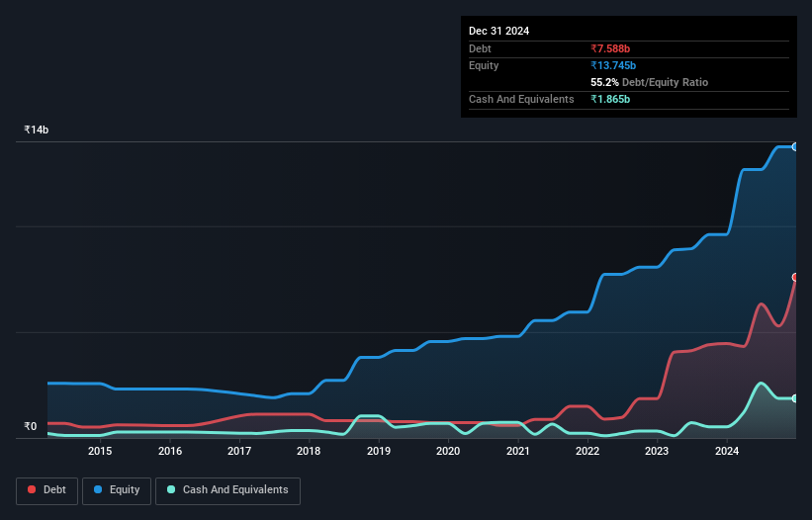
Task: Click the 2021 x-axis label
Action: tap(518, 451)
